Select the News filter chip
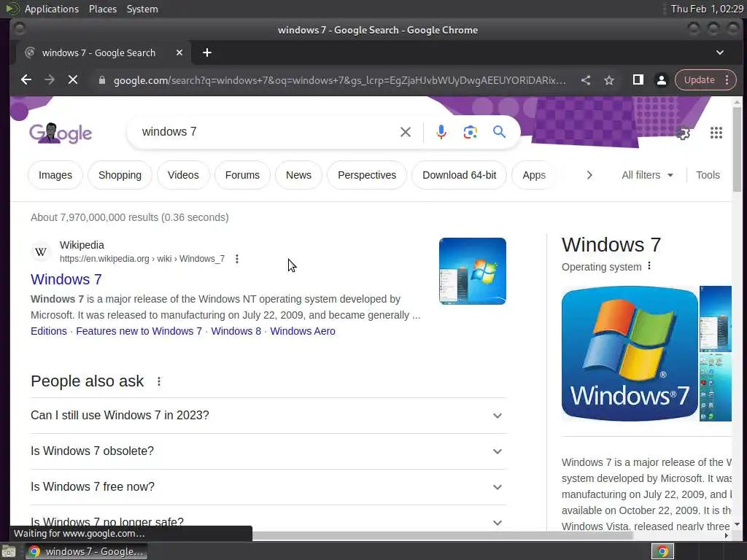The width and height of the screenshot is (747, 560). [x=298, y=175]
